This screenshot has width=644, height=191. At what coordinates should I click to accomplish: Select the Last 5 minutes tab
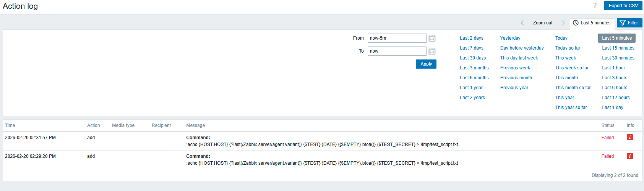pos(592,23)
